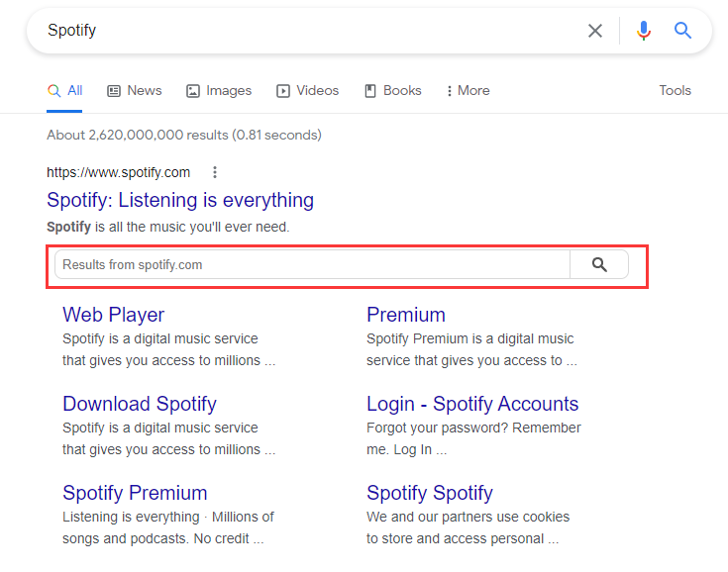728x572 pixels.
Task: Open "Spotify: Listening is everything" result
Action: (x=180, y=200)
